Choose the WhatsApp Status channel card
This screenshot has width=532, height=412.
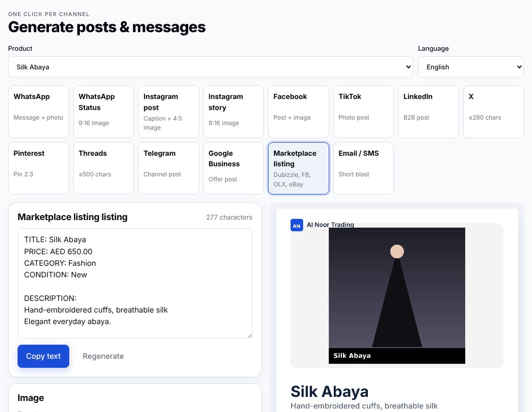coord(103,112)
